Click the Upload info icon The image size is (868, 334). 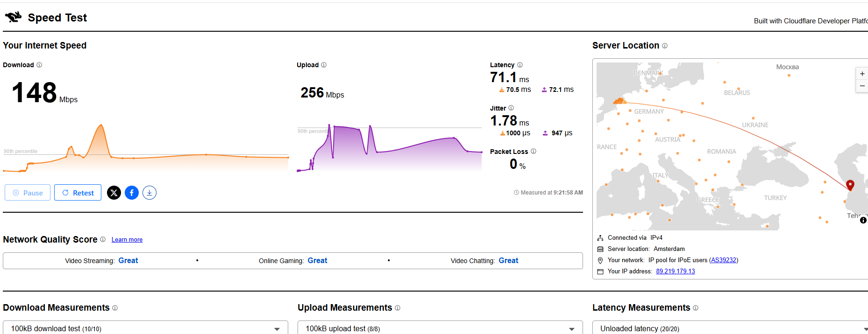coord(324,65)
